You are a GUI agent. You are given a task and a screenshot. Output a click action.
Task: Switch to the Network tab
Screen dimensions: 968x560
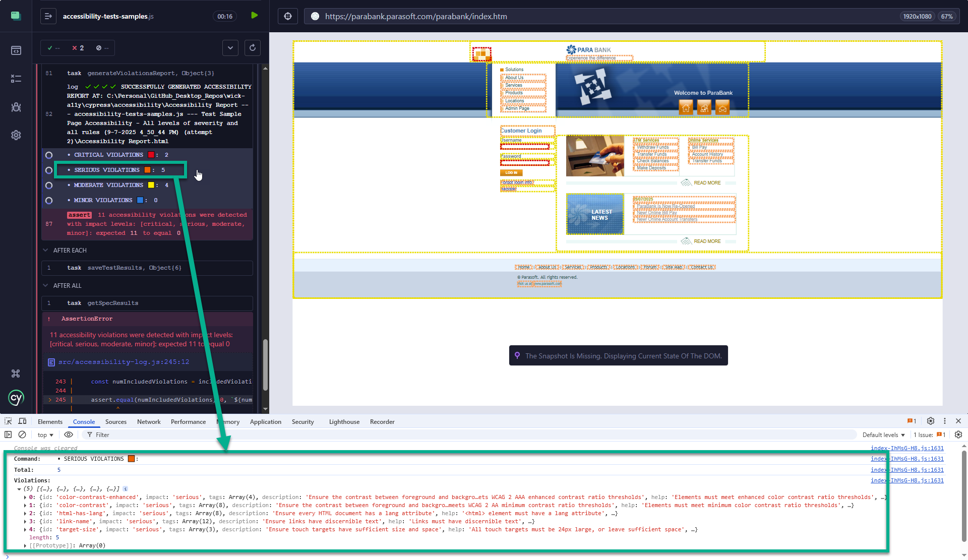(149, 422)
